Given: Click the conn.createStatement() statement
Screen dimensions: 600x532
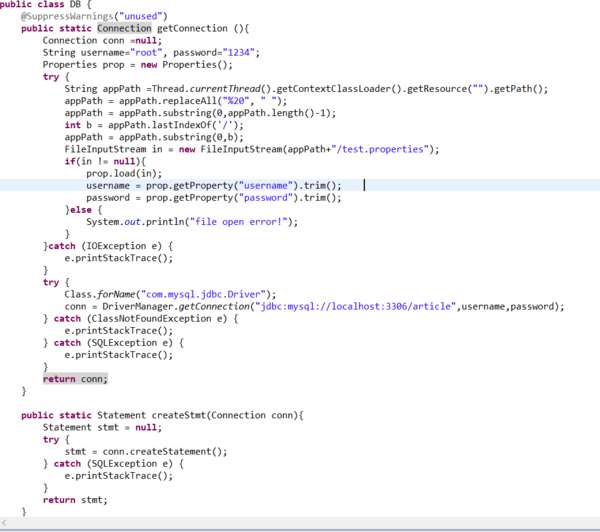Looking at the screenshot, I should point(146,452).
